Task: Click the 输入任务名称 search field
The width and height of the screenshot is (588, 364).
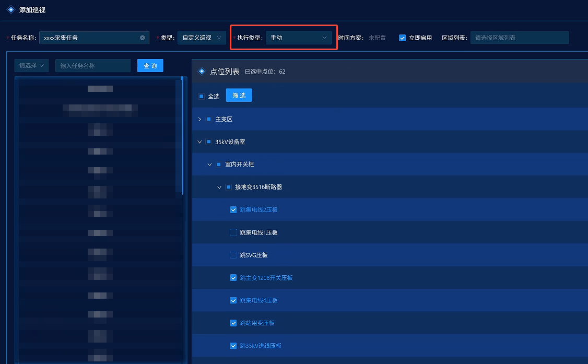Action: coord(93,66)
